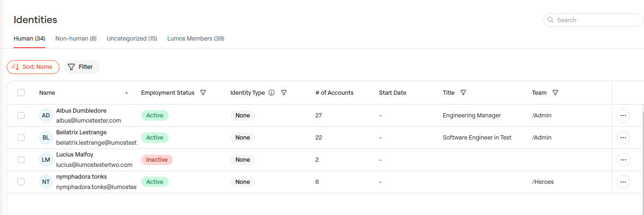
Task: Open more options for nymphadora tonks
Action: pyautogui.click(x=623, y=182)
